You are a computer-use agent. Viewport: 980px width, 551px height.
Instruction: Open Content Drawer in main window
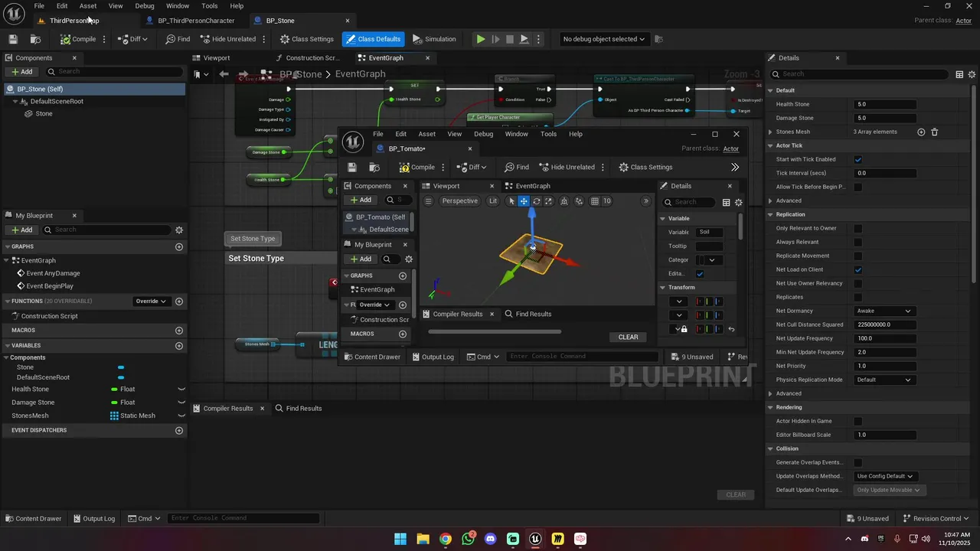(33, 518)
